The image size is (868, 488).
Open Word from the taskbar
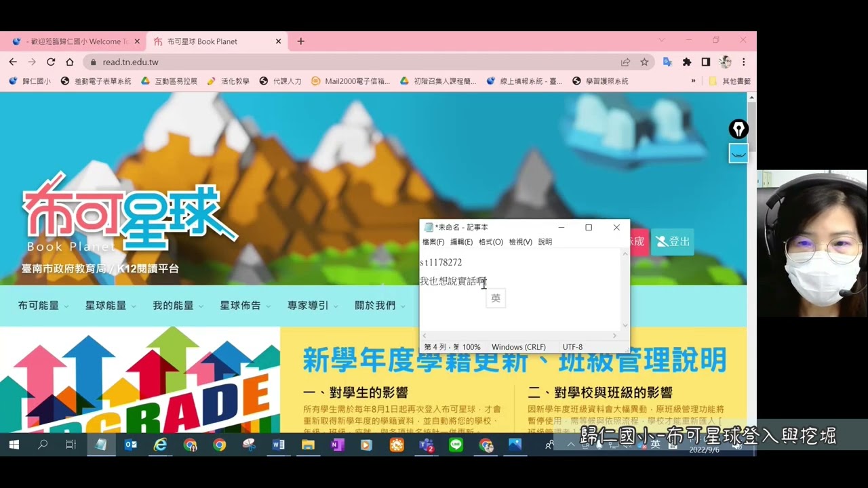pyautogui.click(x=278, y=445)
